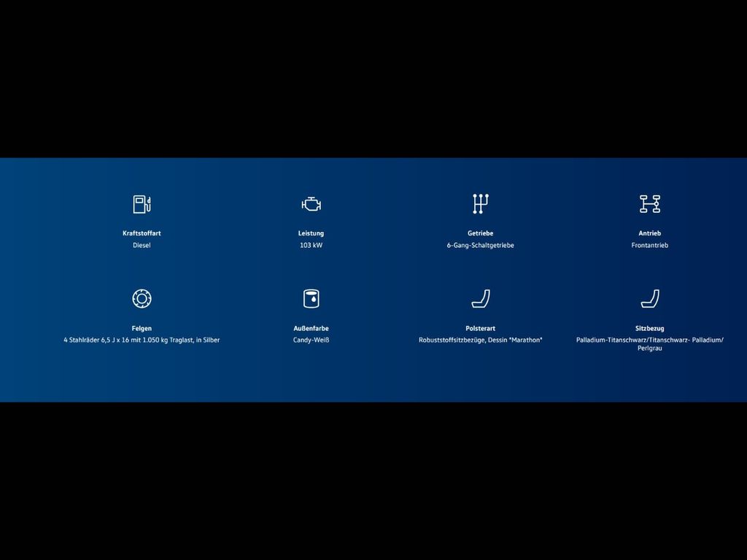Click the Außenfarbe heading label

(311, 328)
